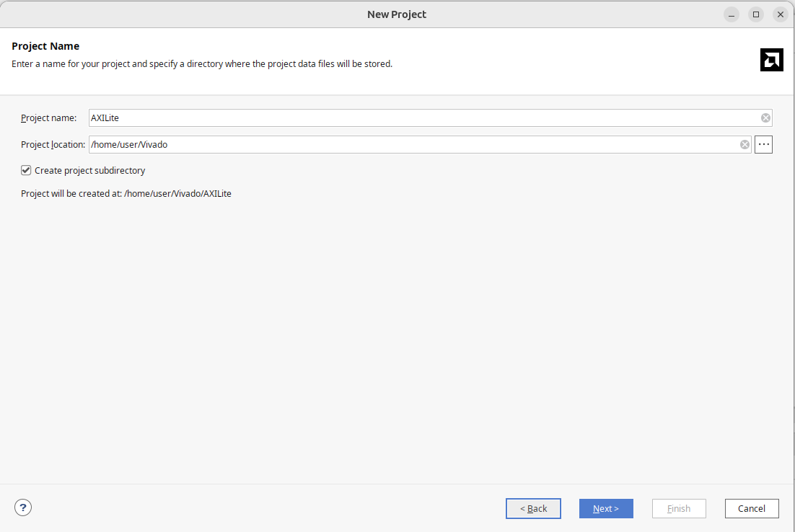Proceed to the next wizard step
This screenshot has height=532, width=795.
point(606,508)
